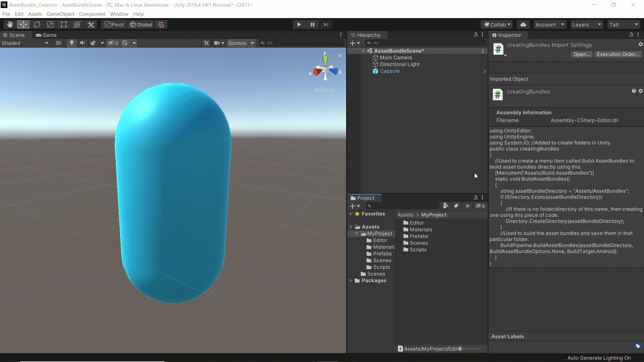Drag the bottom panel scrollbar right
The width and height of the screenshot is (644, 362).
click(460, 349)
